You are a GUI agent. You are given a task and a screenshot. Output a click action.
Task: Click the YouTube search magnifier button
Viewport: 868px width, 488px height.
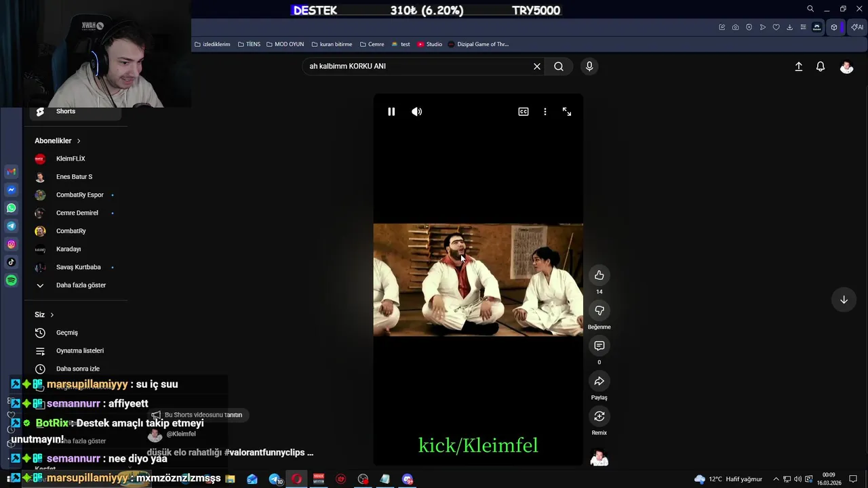tap(559, 66)
